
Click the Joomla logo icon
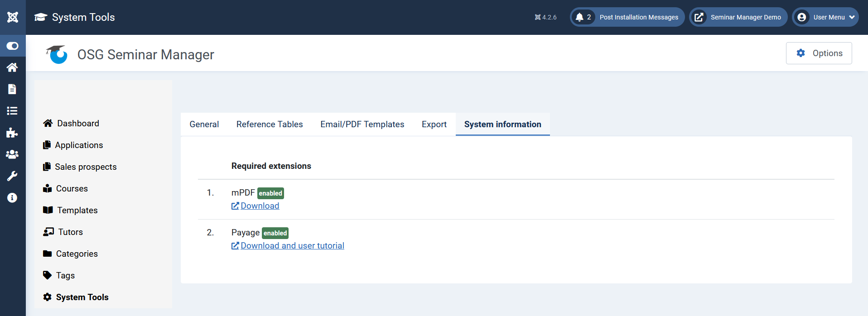point(13,17)
